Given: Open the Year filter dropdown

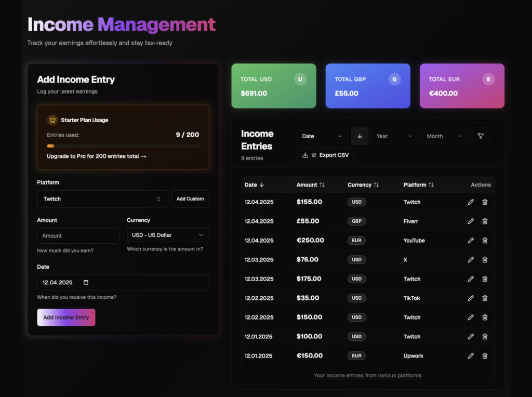Looking at the screenshot, I should click(394, 136).
